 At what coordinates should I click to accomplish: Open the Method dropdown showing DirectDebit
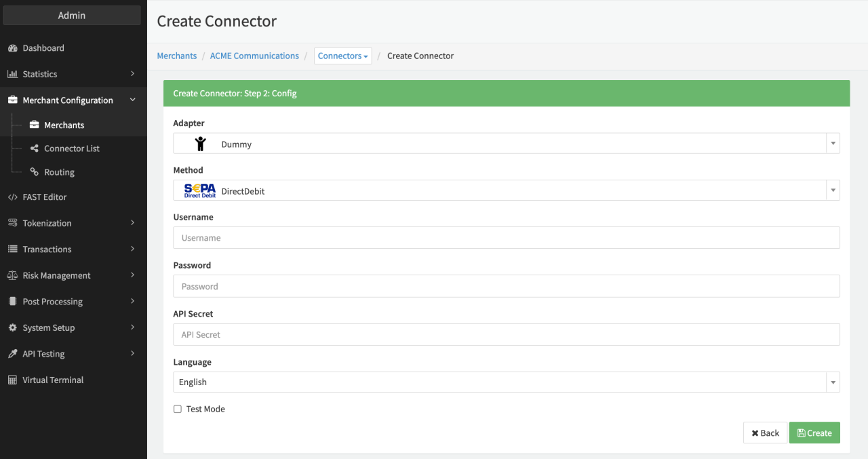pyautogui.click(x=506, y=191)
